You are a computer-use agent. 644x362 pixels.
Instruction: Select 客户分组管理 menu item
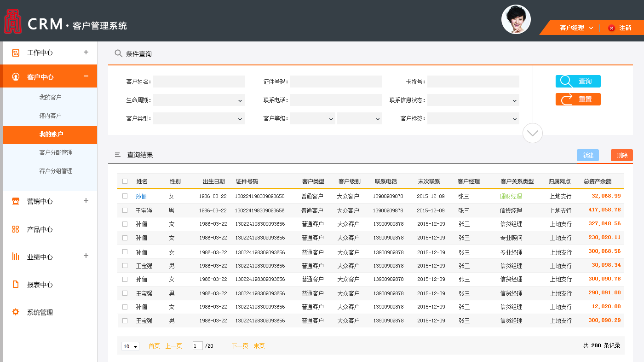[x=56, y=171]
